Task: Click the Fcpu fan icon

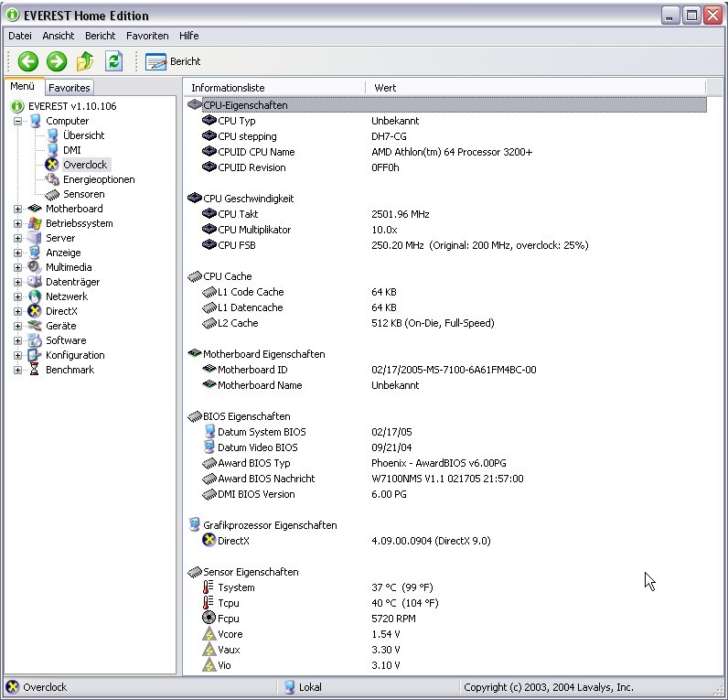Action: 209,619
